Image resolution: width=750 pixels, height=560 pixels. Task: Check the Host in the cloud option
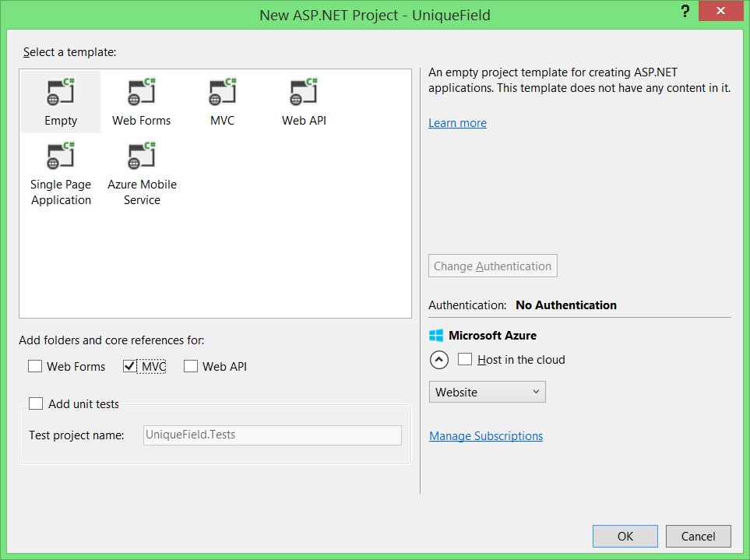(465, 360)
